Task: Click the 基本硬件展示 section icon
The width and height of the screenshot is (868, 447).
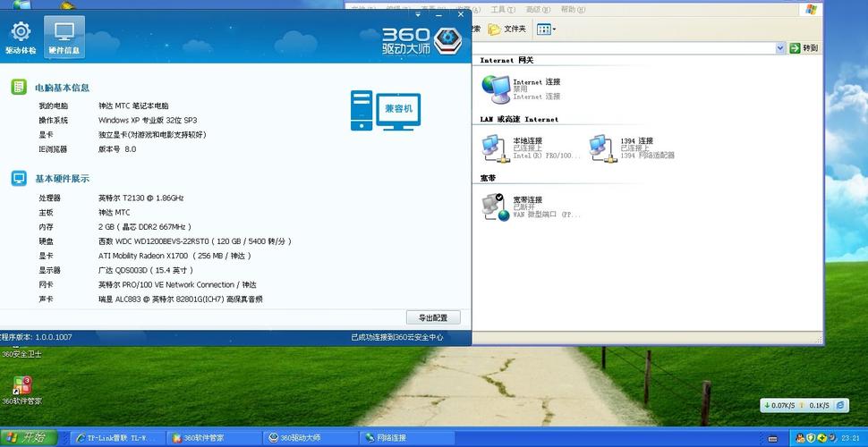Action: pos(19,178)
